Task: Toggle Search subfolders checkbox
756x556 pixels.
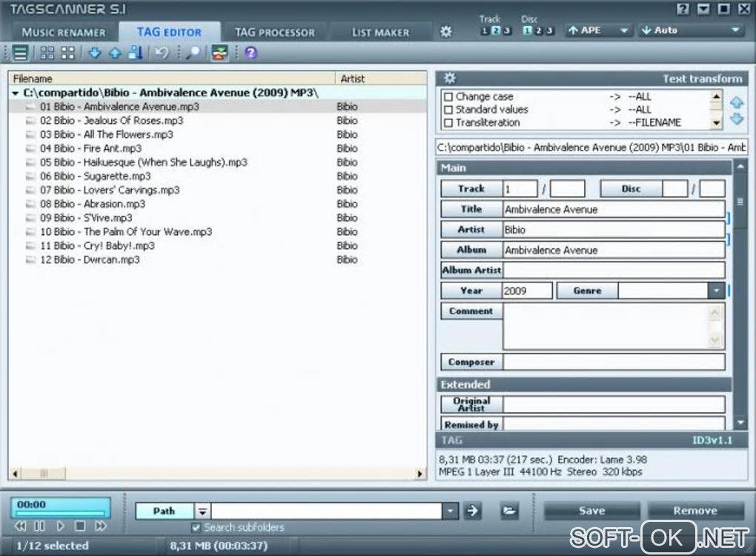Action: tap(196, 528)
